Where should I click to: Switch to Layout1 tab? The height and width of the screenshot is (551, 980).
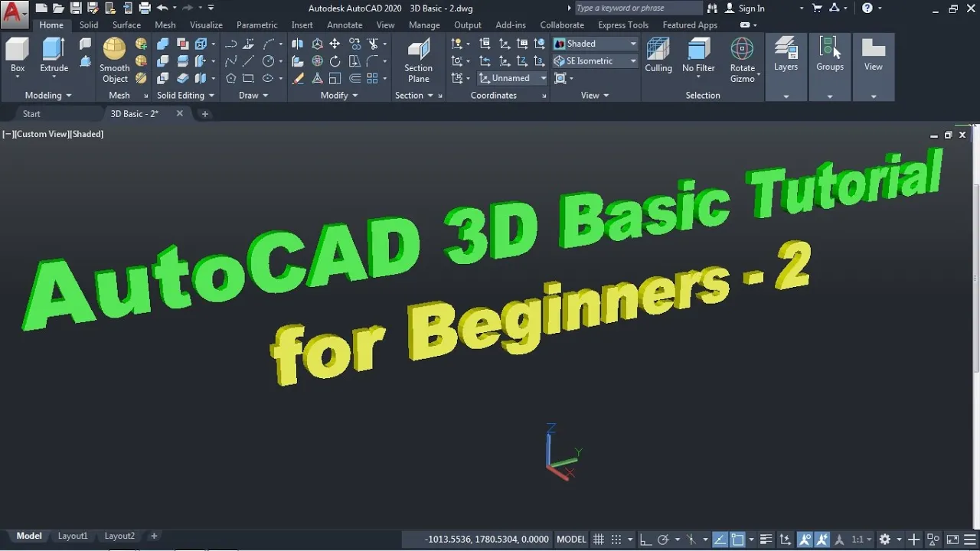tap(73, 536)
